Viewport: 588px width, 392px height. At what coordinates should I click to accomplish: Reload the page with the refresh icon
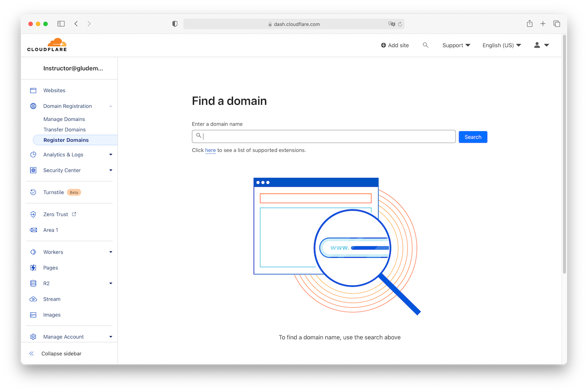point(400,24)
